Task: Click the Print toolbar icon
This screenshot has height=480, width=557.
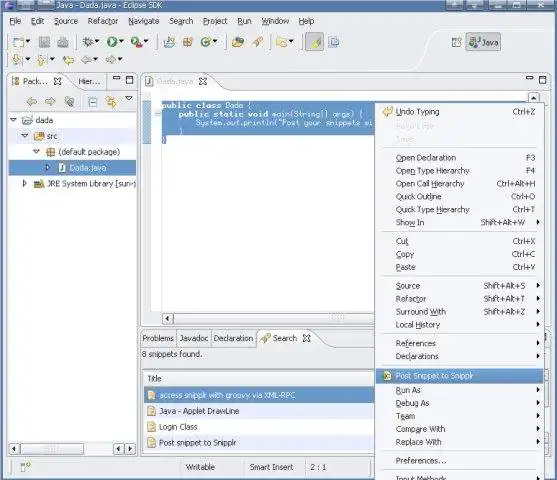Action: click(63, 42)
